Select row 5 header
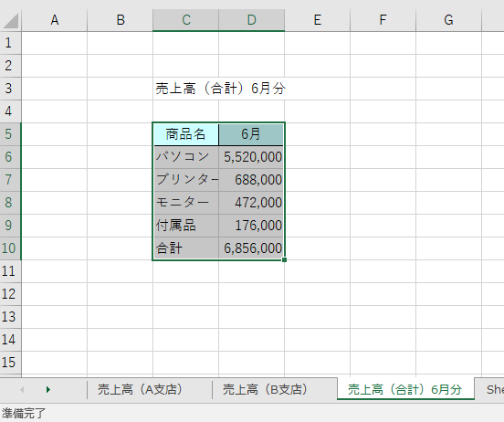The width and height of the screenshot is (504, 422). click(11, 134)
